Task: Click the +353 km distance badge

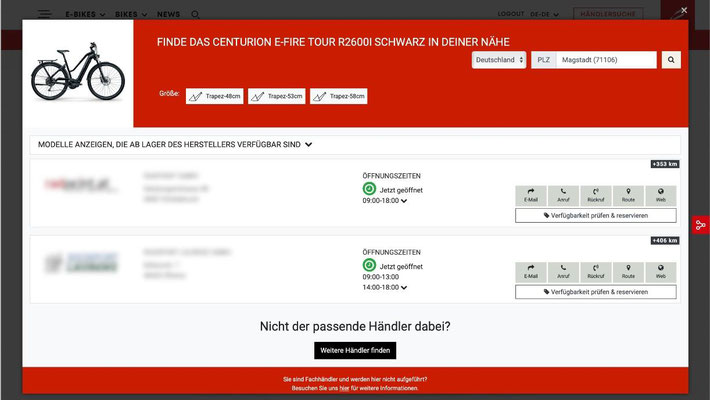Action: click(x=665, y=164)
